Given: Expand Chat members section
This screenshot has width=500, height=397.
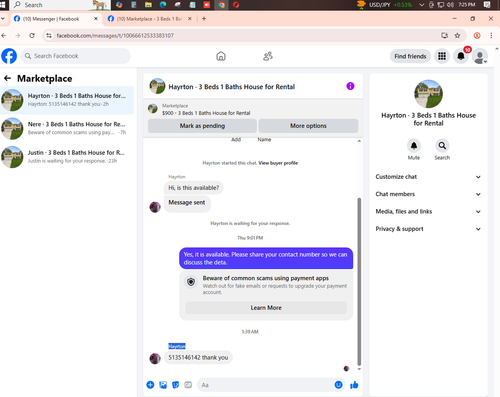Looking at the screenshot, I should click(428, 194).
